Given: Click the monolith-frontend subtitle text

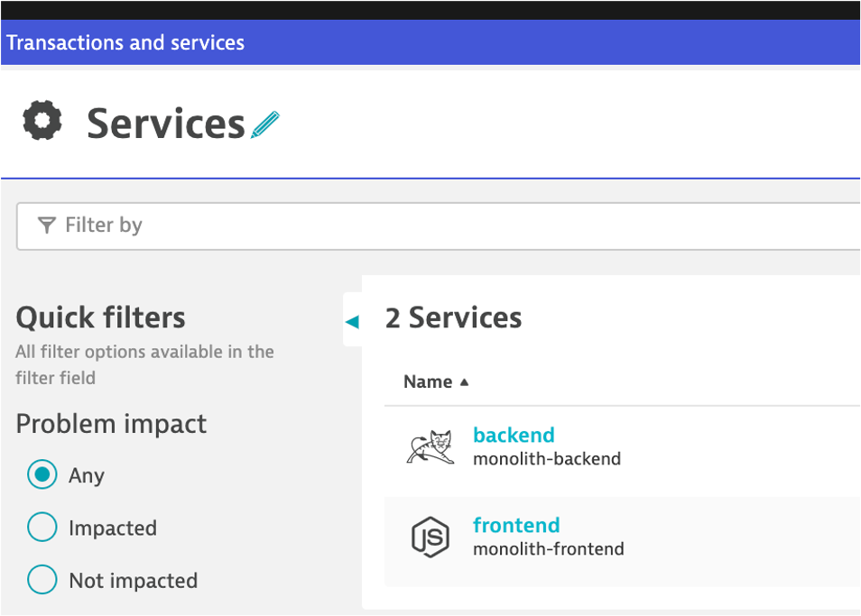Looking at the screenshot, I should pyautogui.click(x=549, y=548).
